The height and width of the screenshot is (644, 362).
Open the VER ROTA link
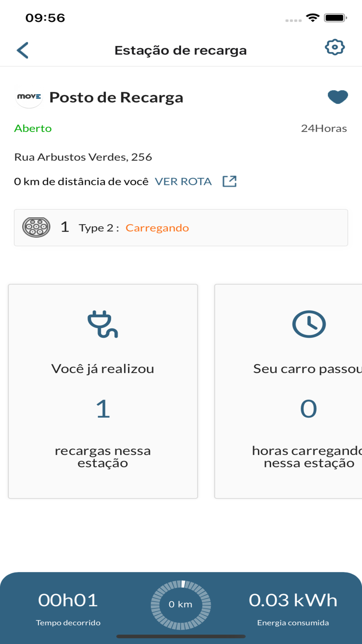click(183, 182)
